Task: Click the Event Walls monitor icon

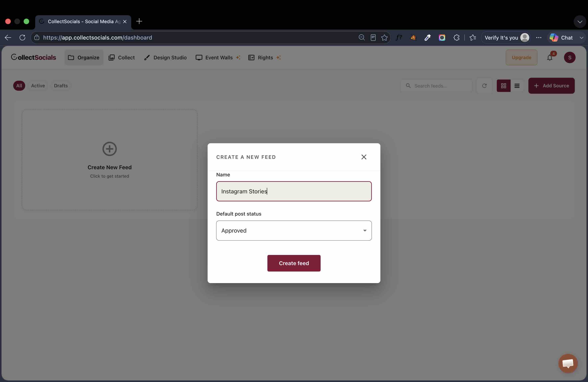Action: coord(199,58)
